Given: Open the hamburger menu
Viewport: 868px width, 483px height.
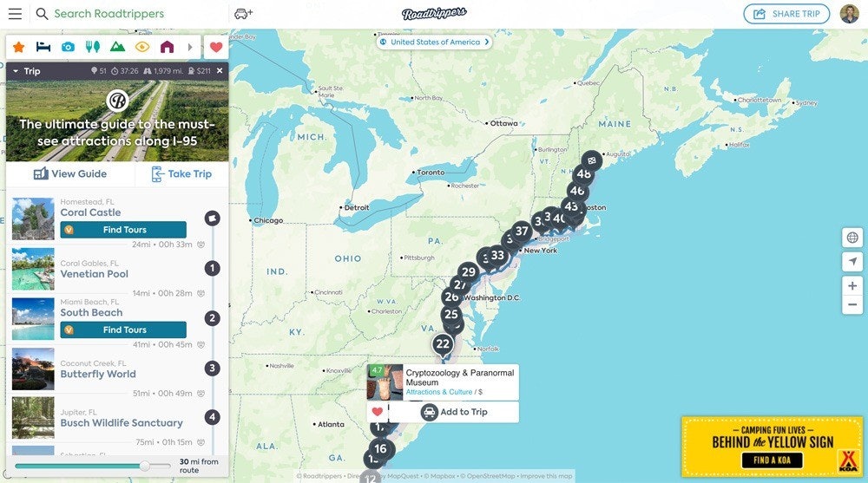Looking at the screenshot, I should click(x=15, y=14).
